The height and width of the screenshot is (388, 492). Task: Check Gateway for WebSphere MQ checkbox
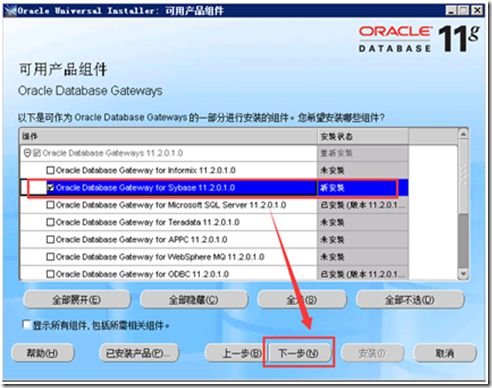(50, 257)
